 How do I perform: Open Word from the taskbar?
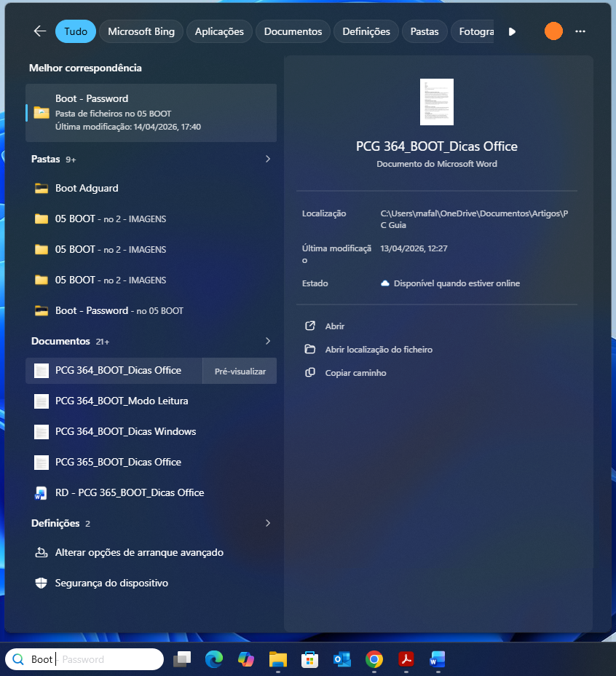click(438, 659)
